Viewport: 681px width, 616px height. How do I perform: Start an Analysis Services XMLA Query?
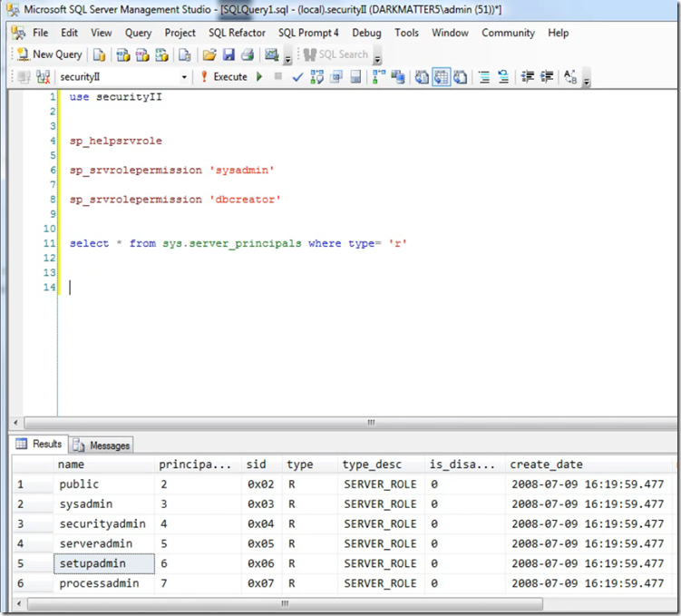pos(161,54)
